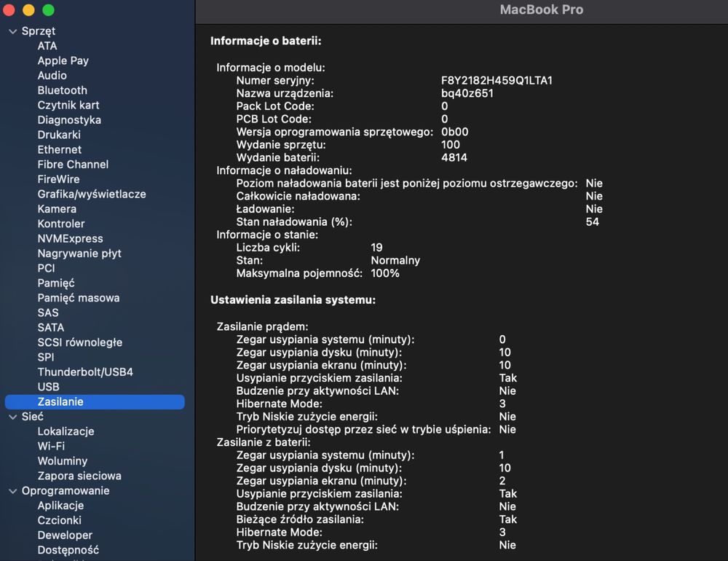Click firmware version value 0b00
The height and width of the screenshot is (561, 728).
point(454,132)
